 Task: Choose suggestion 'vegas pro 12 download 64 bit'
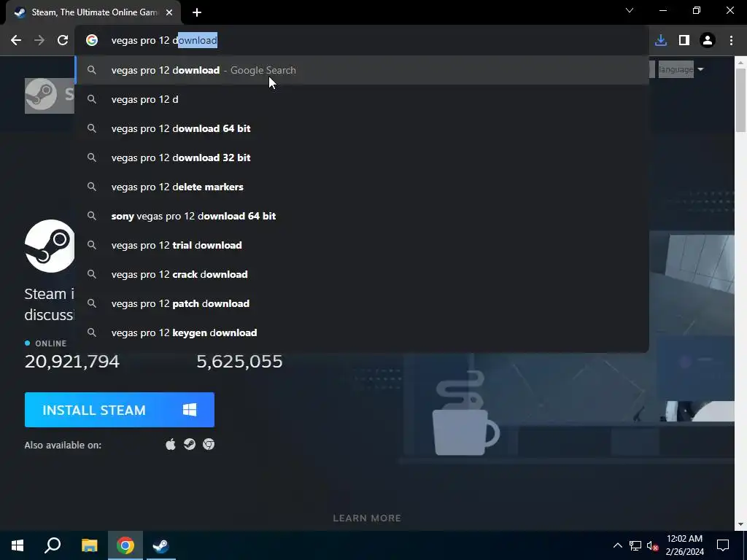pyautogui.click(x=362, y=128)
